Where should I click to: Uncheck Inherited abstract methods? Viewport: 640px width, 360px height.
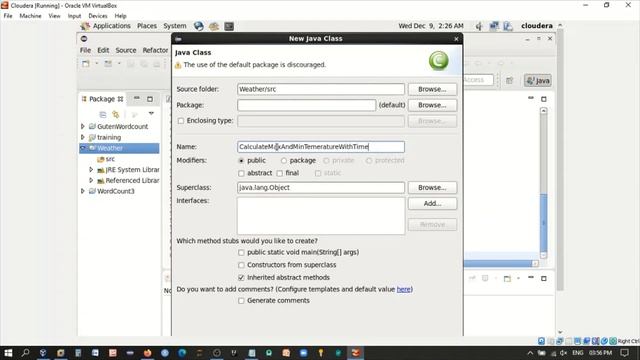coord(241,278)
